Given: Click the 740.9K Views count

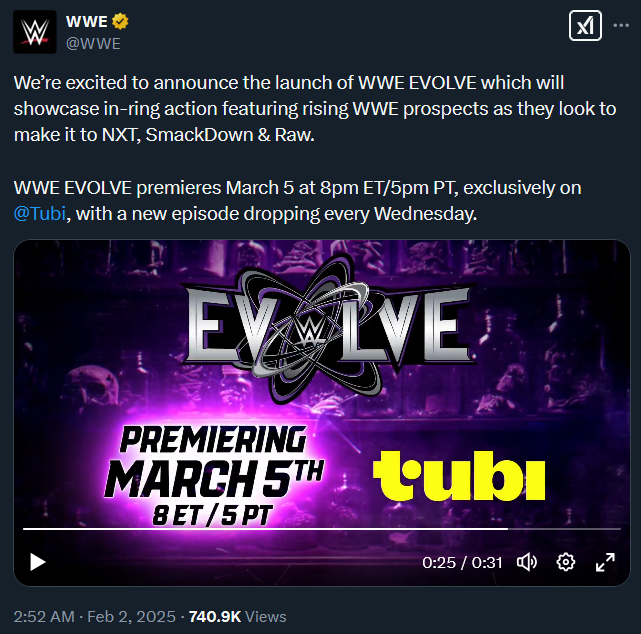Looking at the screenshot, I should click(x=238, y=616).
